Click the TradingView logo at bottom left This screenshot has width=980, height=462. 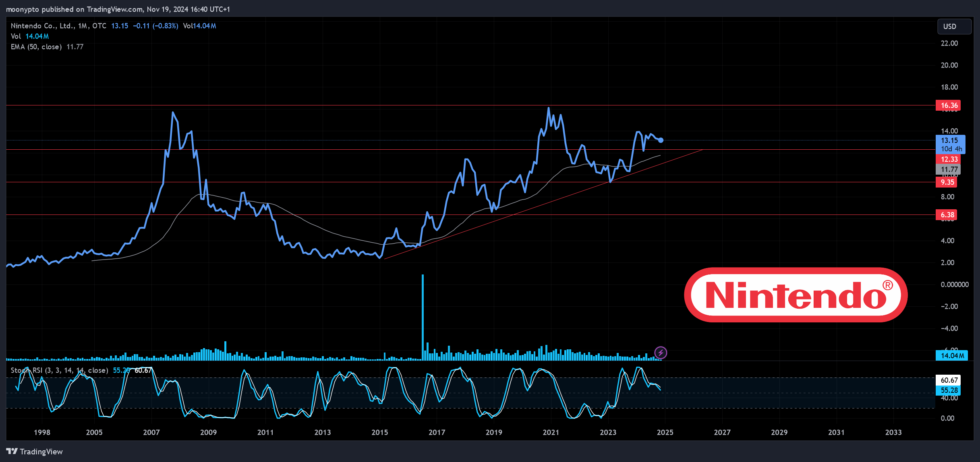(x=35, y=452)
